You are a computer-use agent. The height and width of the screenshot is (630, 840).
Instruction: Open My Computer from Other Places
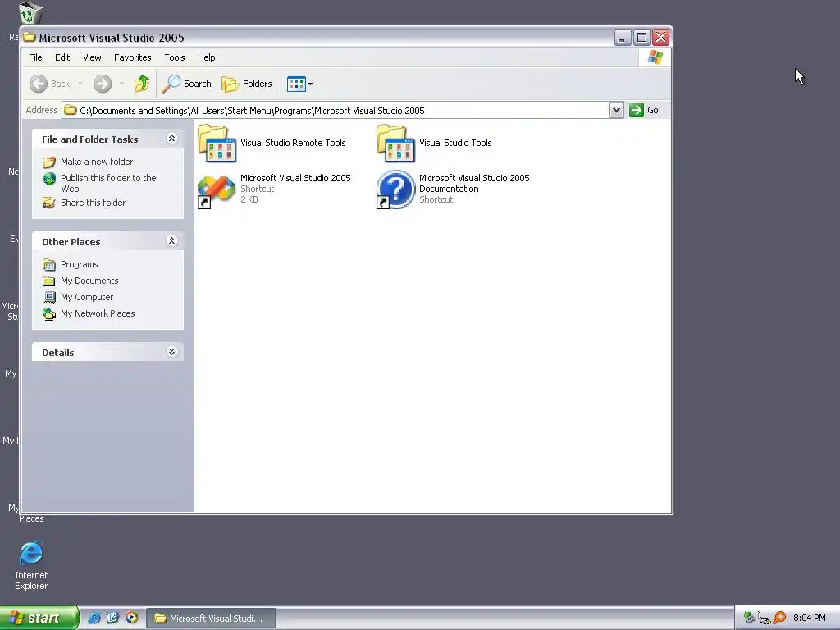tap(87, 297)
